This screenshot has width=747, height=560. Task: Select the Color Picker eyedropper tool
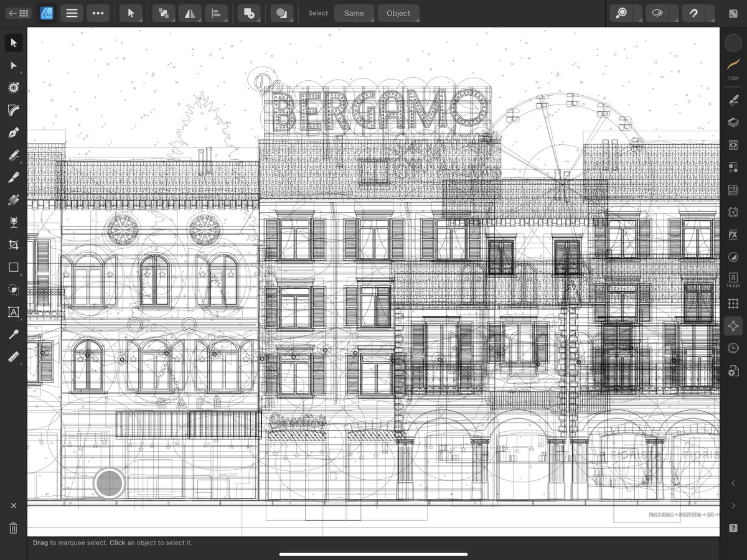click(x=13, y=335)
